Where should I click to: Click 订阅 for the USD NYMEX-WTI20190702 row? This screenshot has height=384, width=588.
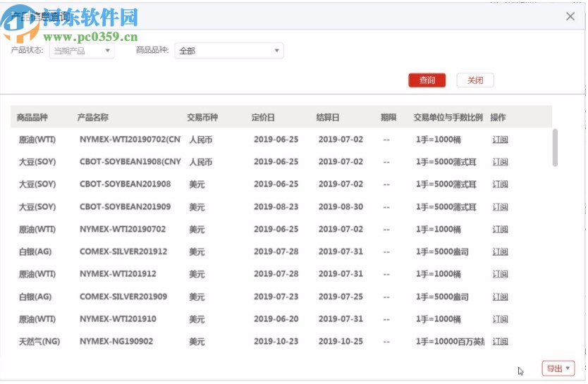click(500, 229)
